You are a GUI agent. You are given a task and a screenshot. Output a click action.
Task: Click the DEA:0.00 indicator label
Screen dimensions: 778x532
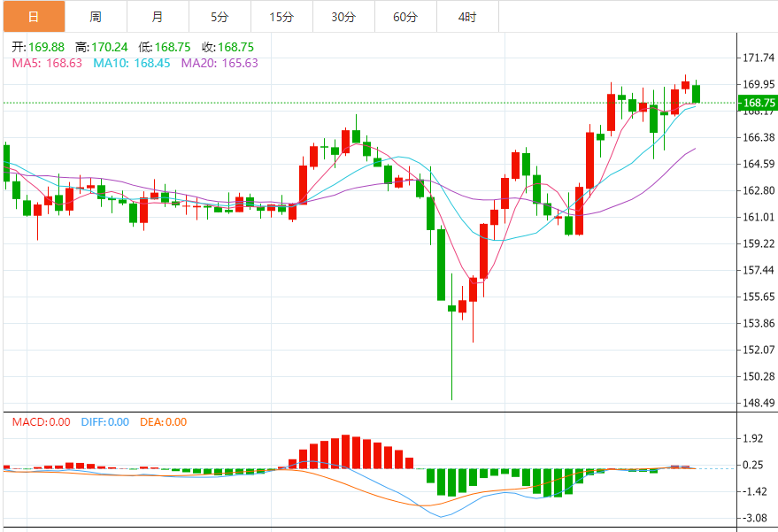[163, 422]
